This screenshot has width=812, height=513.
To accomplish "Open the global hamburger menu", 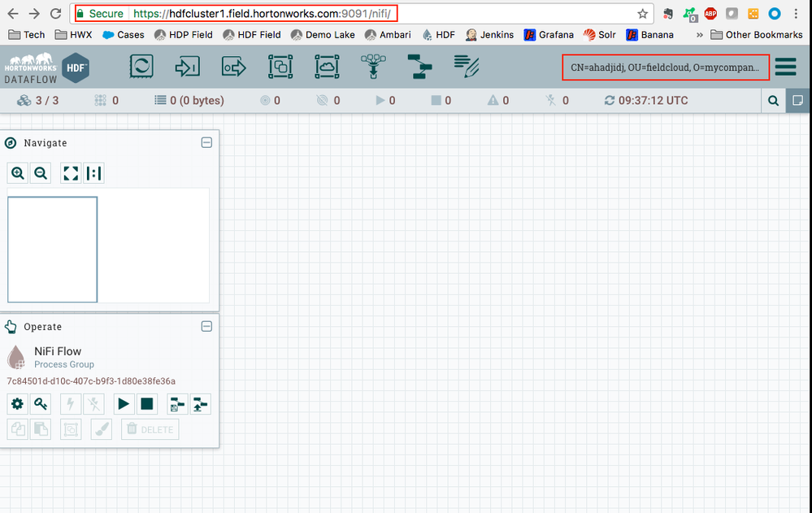I will click(x=785, y=67).
